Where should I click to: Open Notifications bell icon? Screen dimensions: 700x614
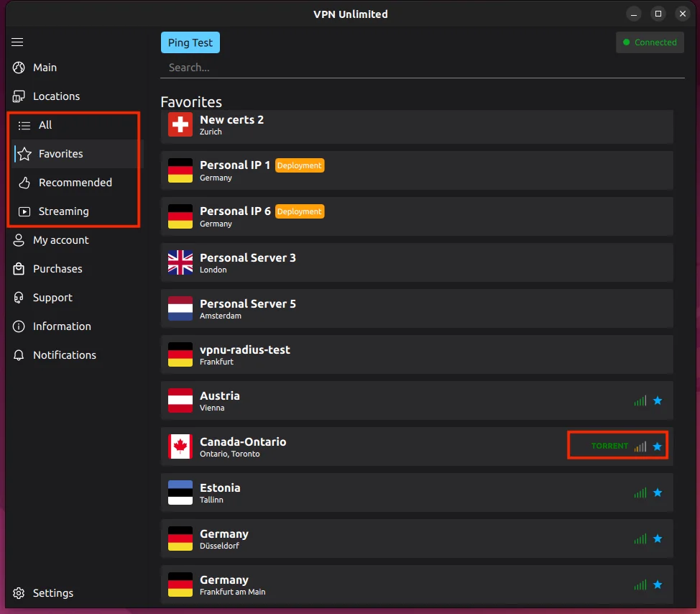[x=19, y=355]
